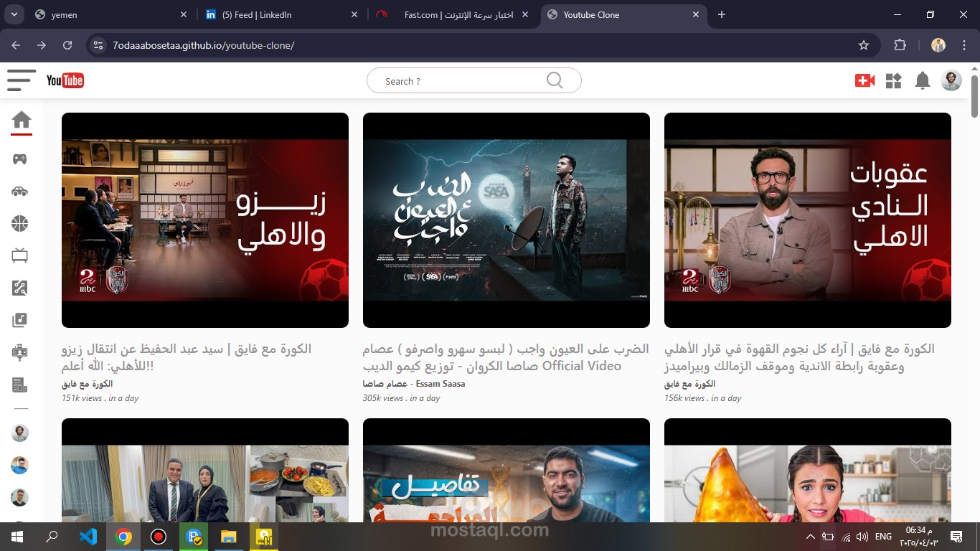The height and width of the screenshot is (551, 980).
Task: Open the user profile avatar in page header
Action: 951,80
